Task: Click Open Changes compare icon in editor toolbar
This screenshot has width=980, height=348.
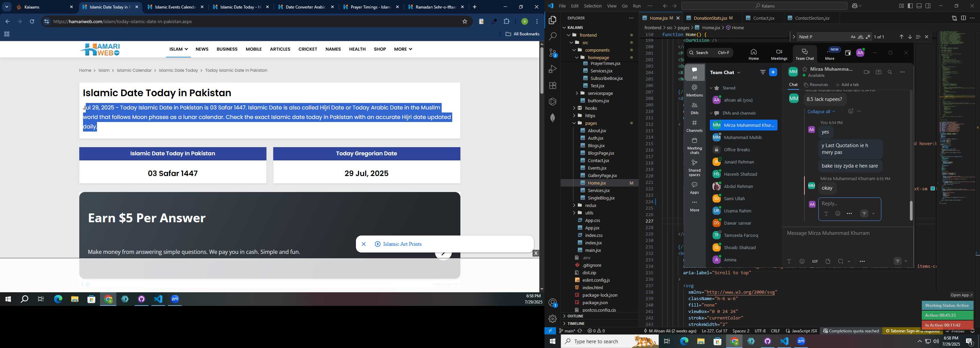Action: (x=954, y=18)
